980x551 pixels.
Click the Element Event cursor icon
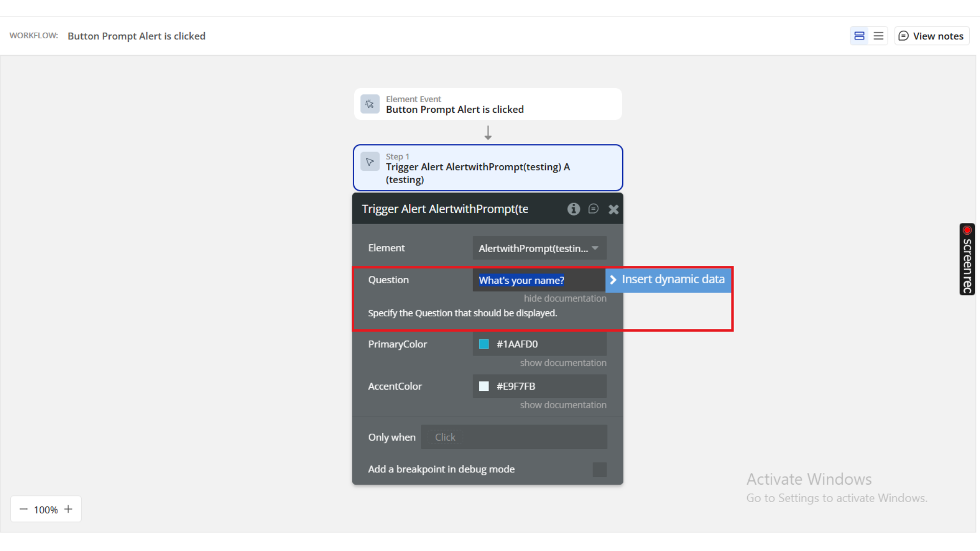(x=370, y=104)
